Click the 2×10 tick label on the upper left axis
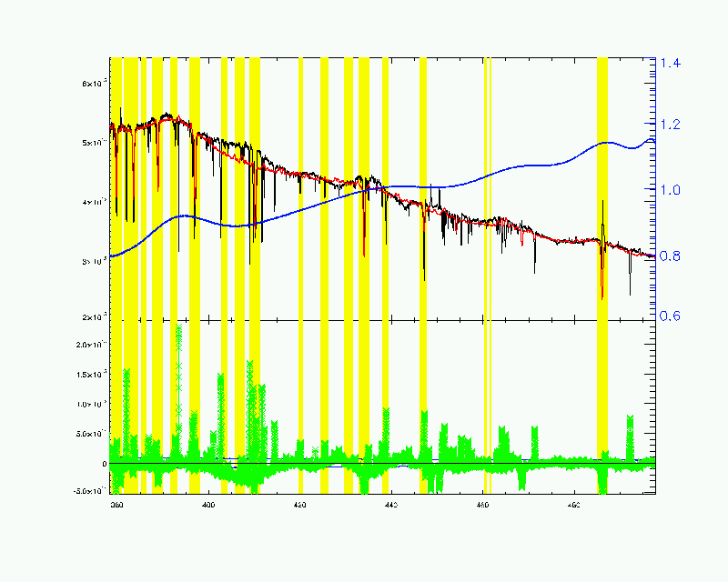 95,317
